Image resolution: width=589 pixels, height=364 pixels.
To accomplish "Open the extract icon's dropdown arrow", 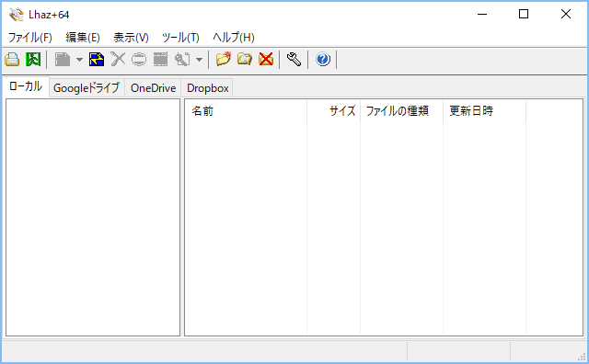I will pyautogui.click(x=79, y=60).
